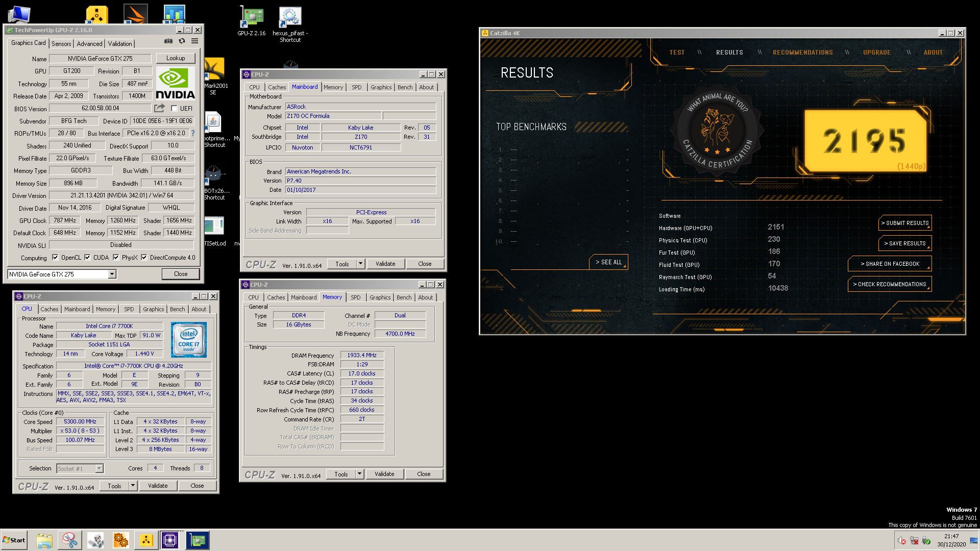Expand Tools dropdown arrow in CPU-Z Memory window
980x551 pixels.
point(359,474)
